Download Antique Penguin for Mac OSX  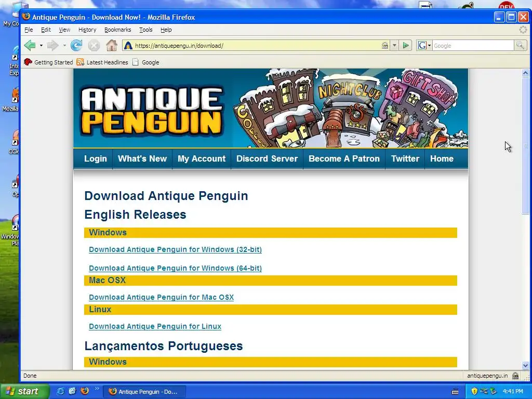coord(161,297)
